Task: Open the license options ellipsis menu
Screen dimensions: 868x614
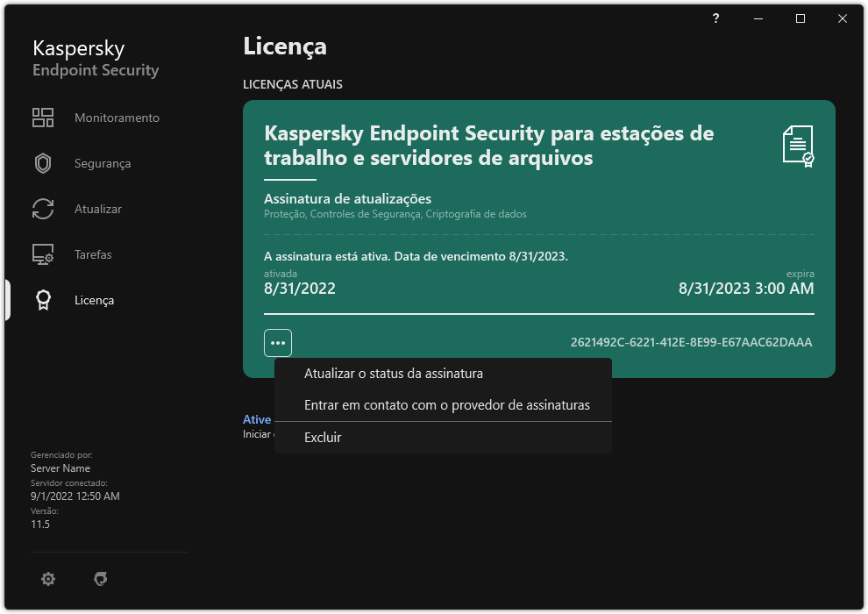Action: (278, 342)
